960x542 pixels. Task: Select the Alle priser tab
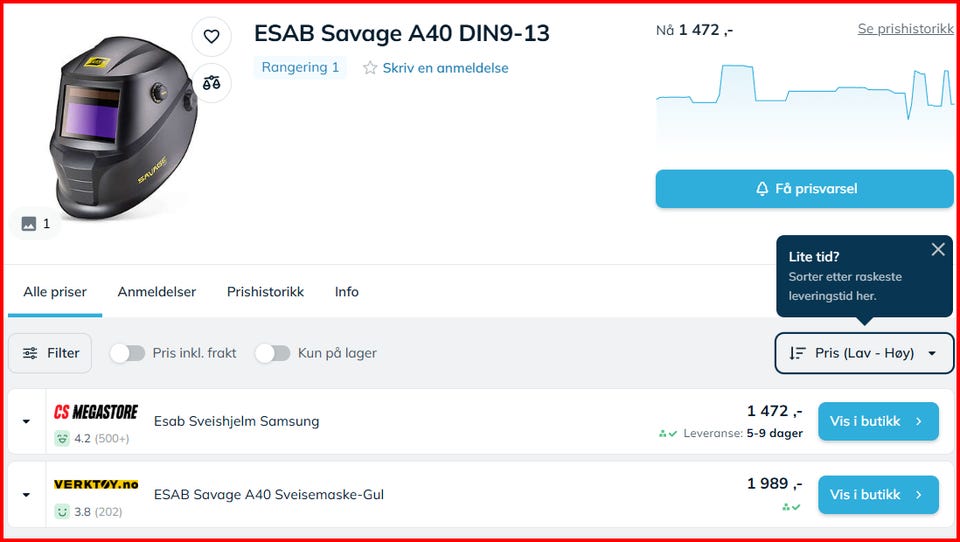coord(55,292)
